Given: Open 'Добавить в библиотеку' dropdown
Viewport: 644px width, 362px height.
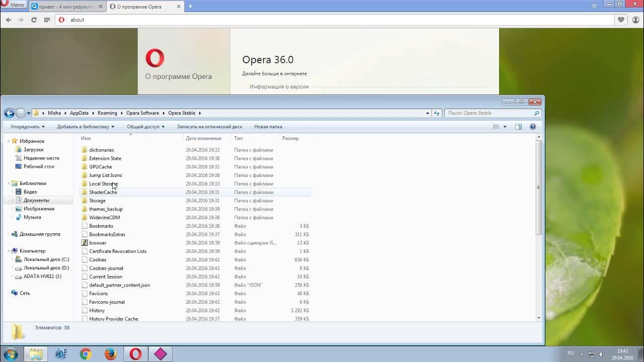Looking at the screenshot, I should (x=86, y=127).
